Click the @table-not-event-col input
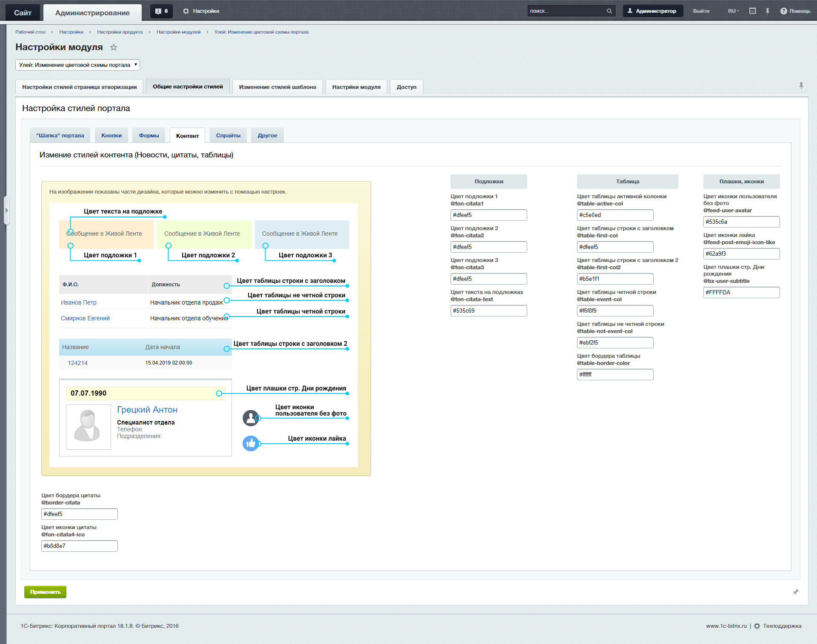The image size is (817, 644). pos(615,342)
